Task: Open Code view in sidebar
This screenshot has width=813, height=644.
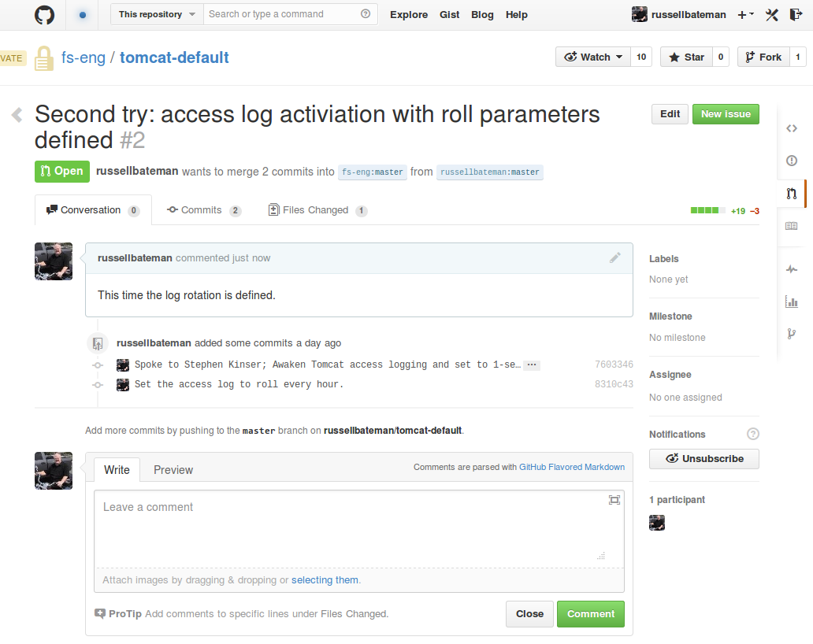Action: [x=791, y=128]
